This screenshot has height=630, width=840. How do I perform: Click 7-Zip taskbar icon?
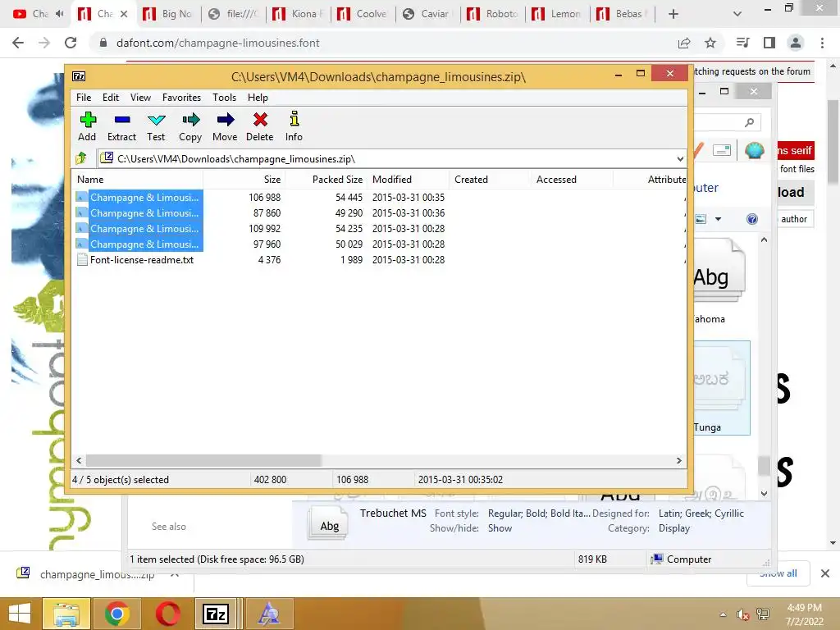pos(216,614)
